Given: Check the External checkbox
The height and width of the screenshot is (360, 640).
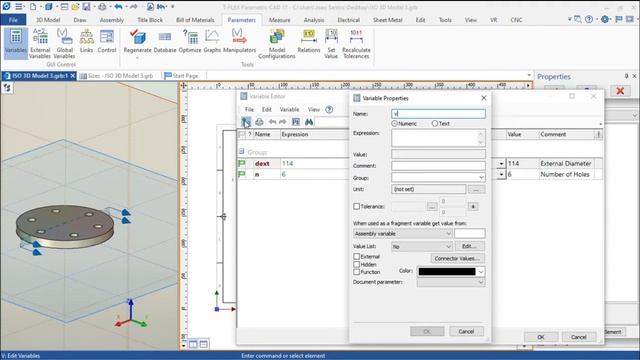Looking at the screenshot, I should (x=356, y=256).
